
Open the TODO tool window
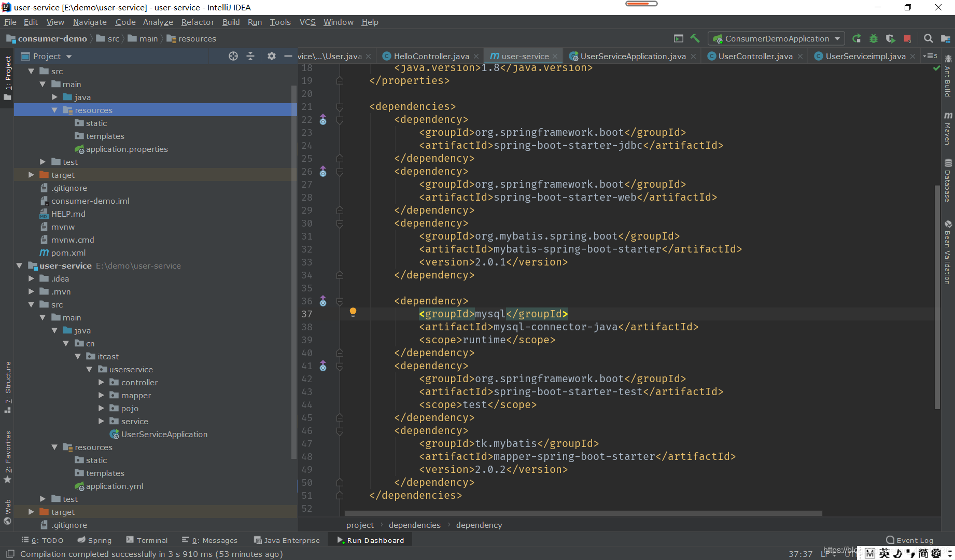[43, 540]
